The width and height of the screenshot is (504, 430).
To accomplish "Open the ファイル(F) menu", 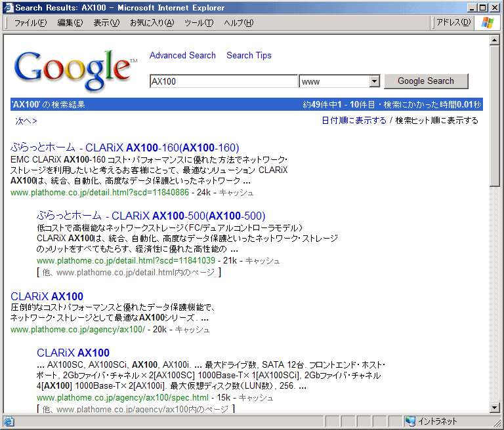I will point(31,23).
